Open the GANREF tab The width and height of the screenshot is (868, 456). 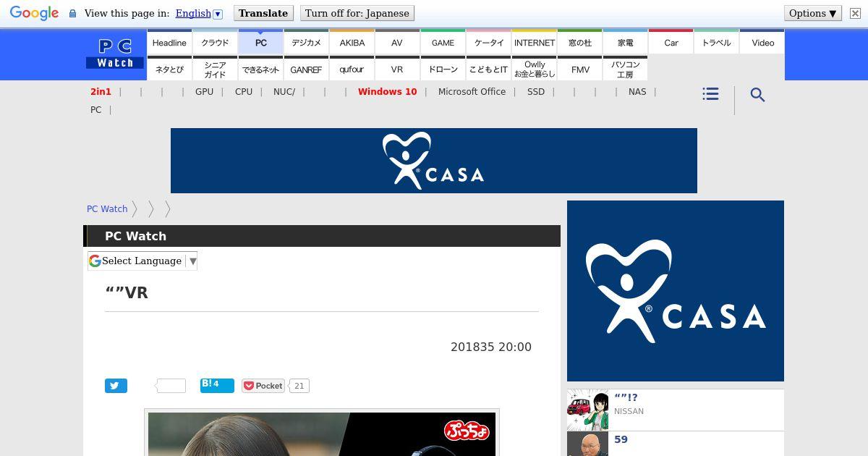(306, 69)
